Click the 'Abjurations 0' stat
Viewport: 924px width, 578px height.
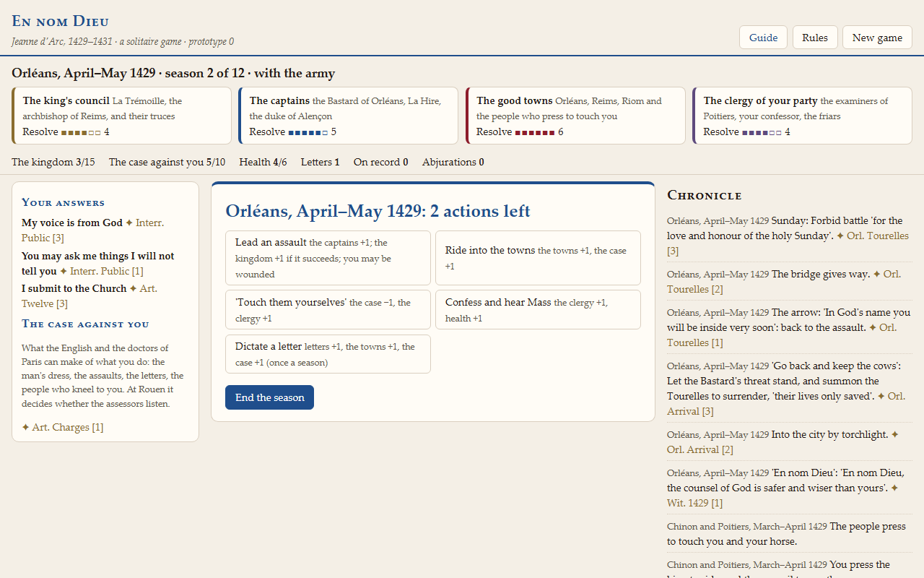tap(453, 162)
